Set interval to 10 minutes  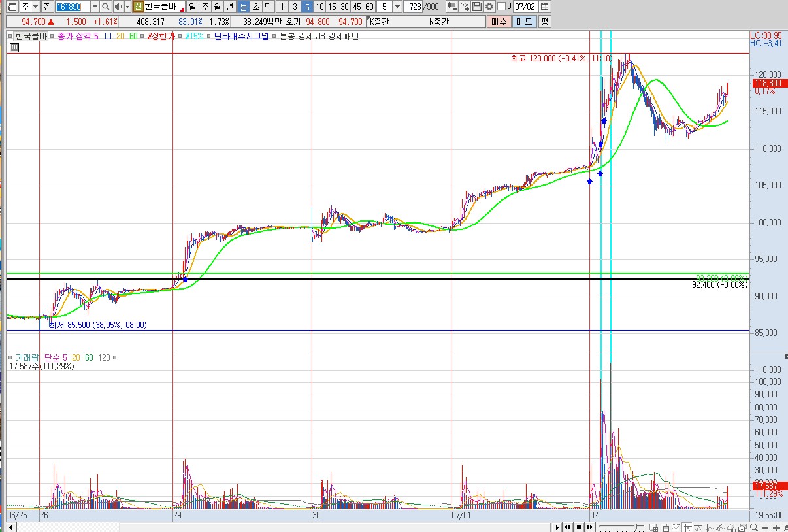click(x=320, y=7)
